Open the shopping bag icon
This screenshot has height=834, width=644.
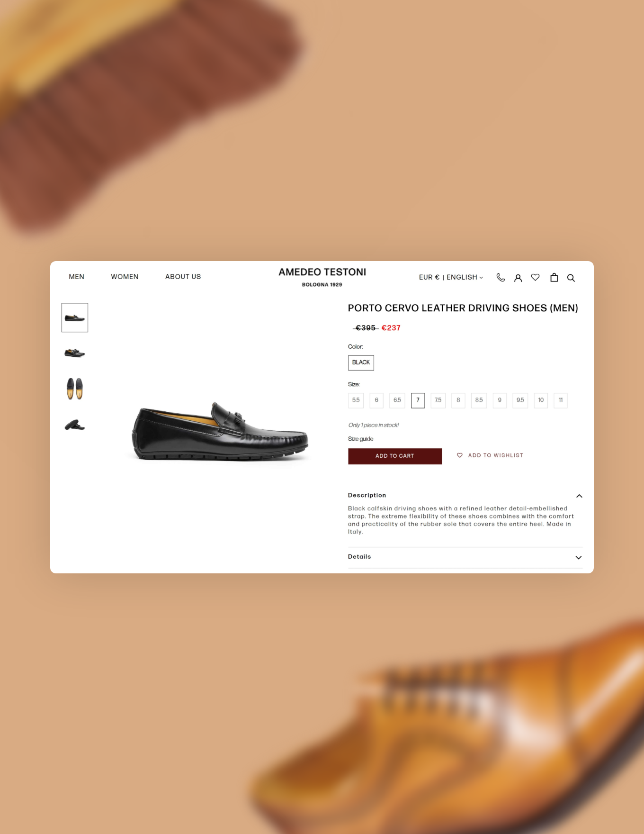click(x=554, y=278)
